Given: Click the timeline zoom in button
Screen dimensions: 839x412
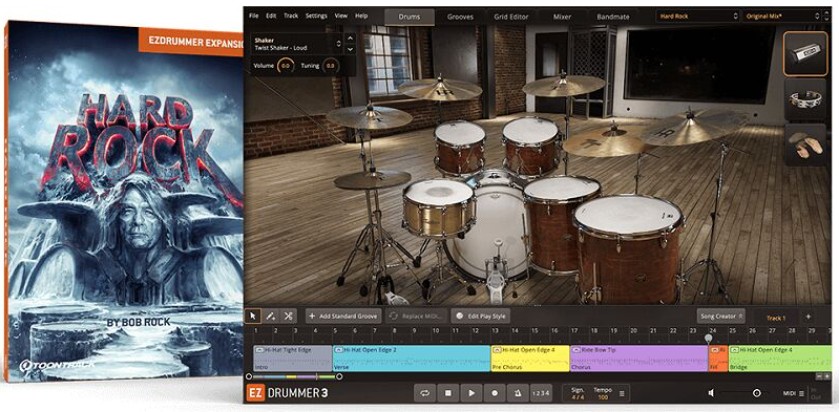Looking at the screenshot, I should [829, 377].
